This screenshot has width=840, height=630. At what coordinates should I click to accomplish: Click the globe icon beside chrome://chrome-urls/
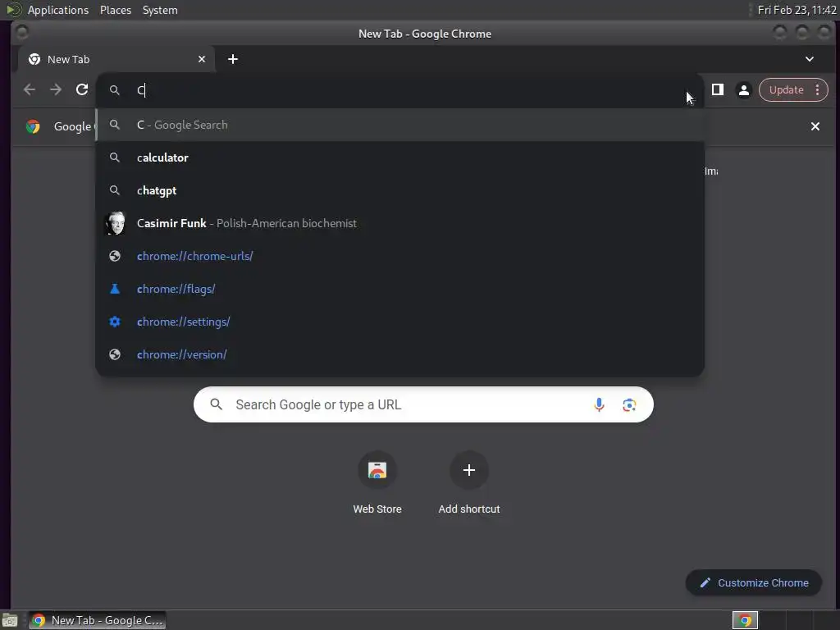(115, 256)
